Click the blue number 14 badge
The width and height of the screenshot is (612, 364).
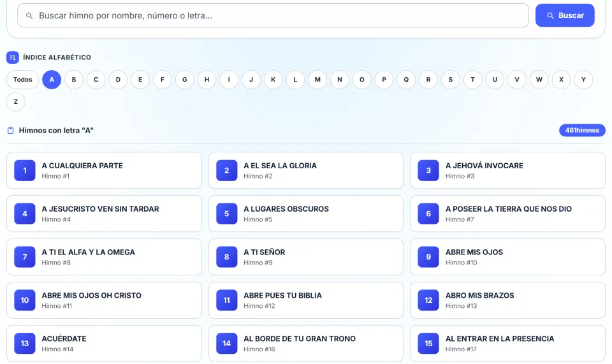[226, 344]
